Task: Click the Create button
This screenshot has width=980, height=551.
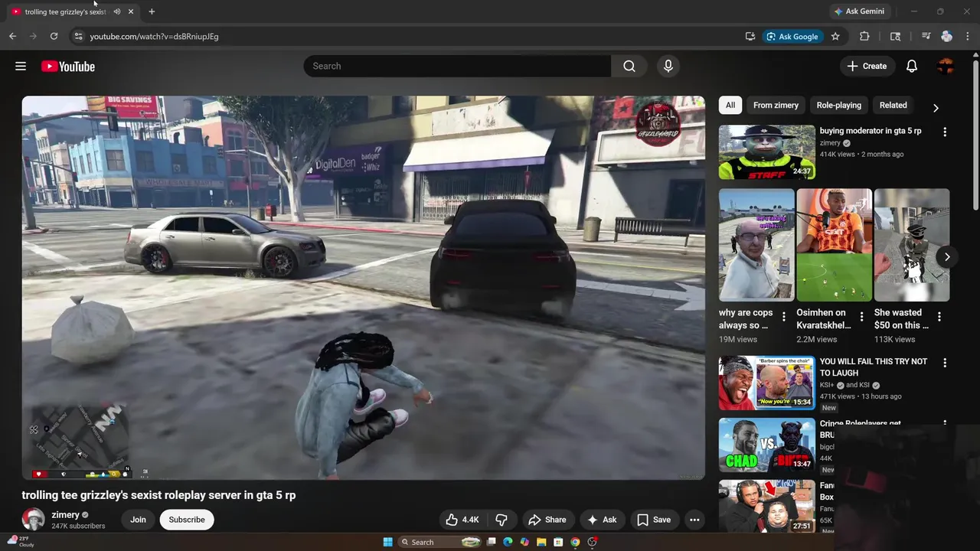Action: 867,67
